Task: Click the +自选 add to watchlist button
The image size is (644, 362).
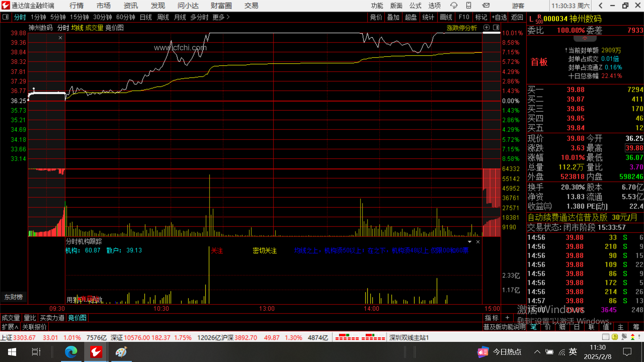Action: (x=499, y=17)
